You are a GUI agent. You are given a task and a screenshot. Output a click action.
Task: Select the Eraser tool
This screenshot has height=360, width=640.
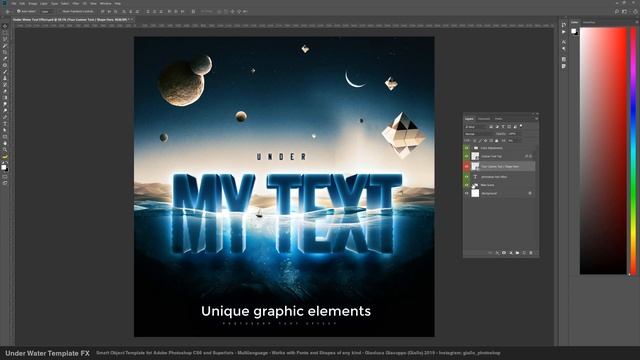click(x=5, y=91)
